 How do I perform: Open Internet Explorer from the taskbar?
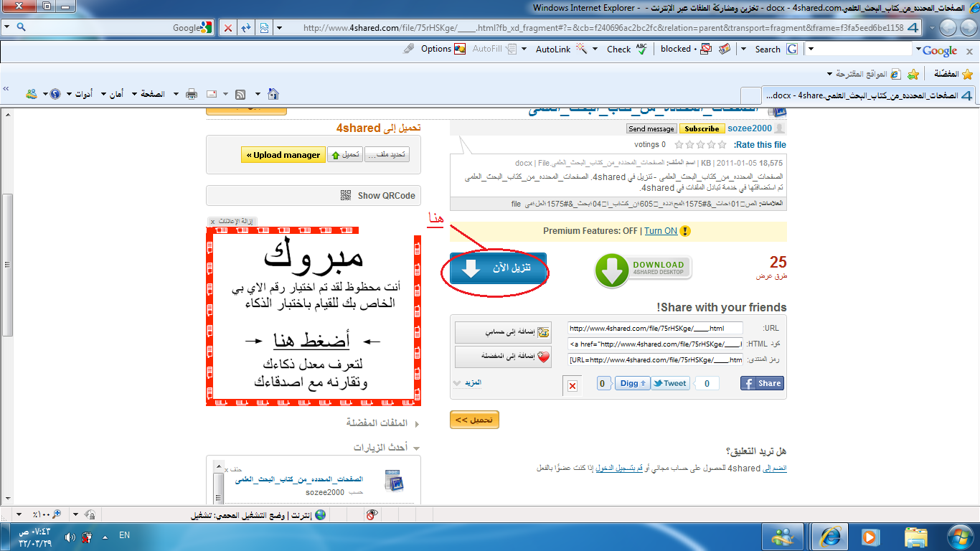[830, 536]
